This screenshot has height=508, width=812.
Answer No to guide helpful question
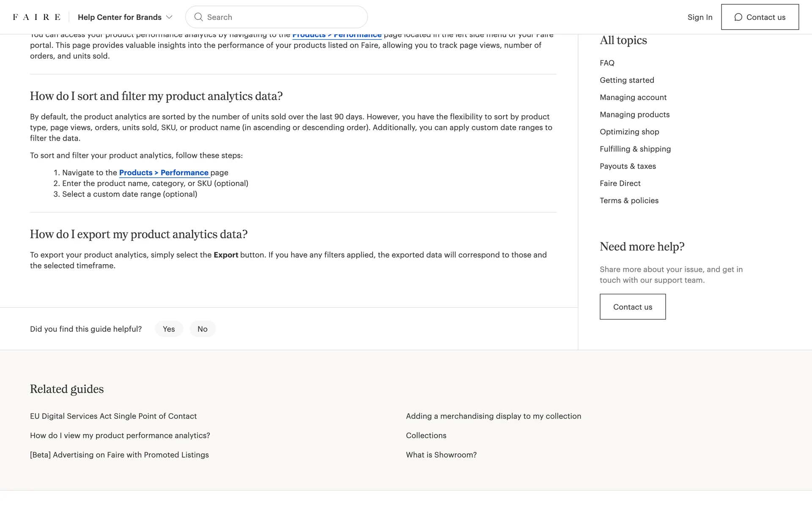coord(202,329)
